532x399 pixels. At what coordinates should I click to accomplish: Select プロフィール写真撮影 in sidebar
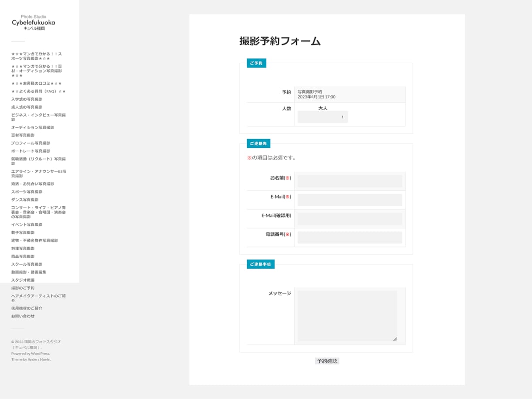[31, 143]
